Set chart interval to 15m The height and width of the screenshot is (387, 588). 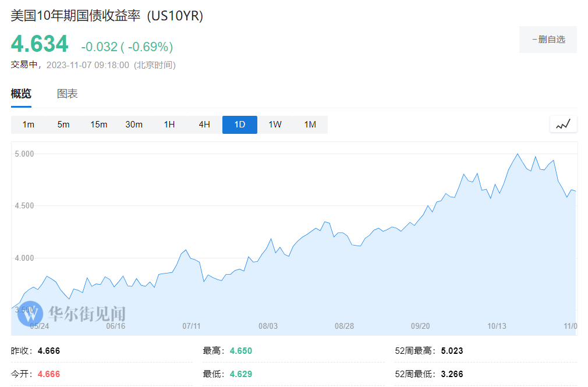point(99,125)
